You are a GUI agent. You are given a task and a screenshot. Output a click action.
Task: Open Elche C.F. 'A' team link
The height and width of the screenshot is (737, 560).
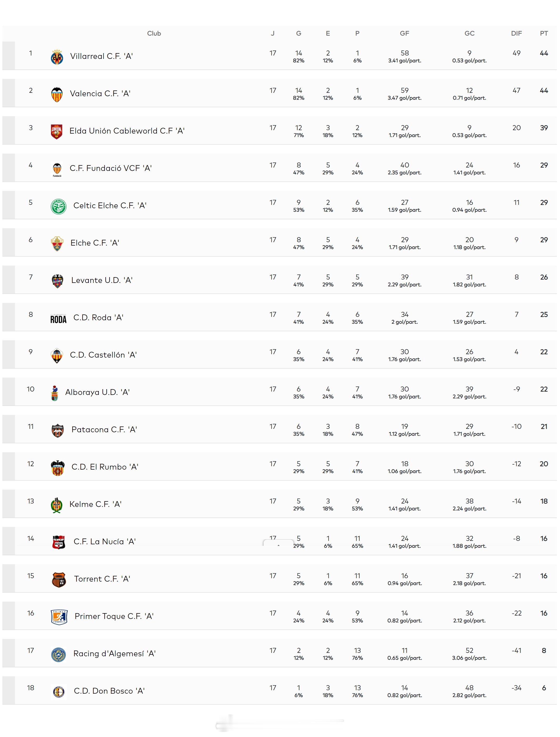click(x=95, y=243)
